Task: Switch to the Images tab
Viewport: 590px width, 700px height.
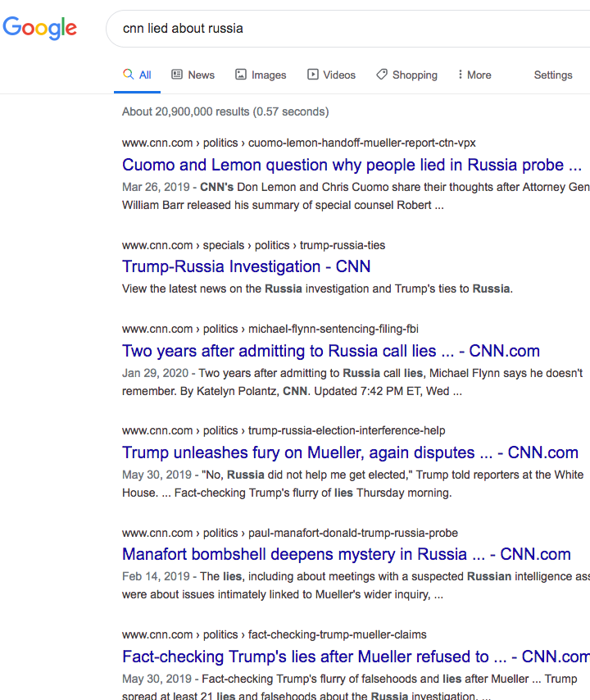Action: (x=261, y=75)
